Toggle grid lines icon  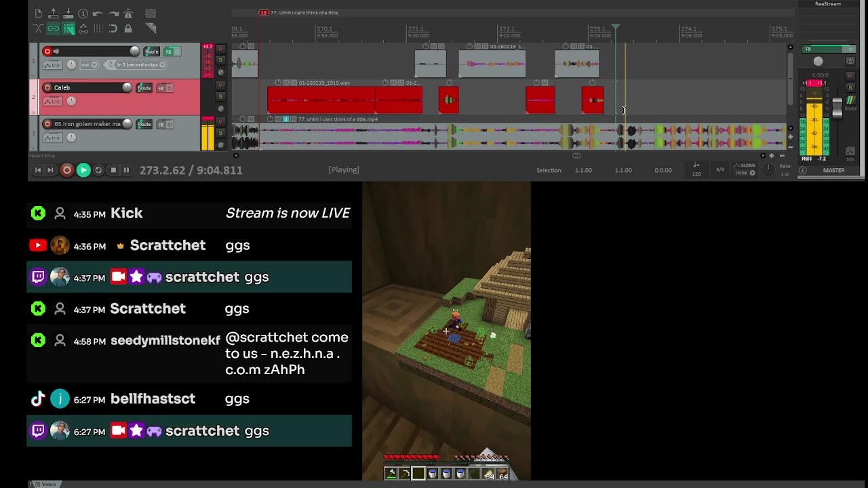(98, 28)
